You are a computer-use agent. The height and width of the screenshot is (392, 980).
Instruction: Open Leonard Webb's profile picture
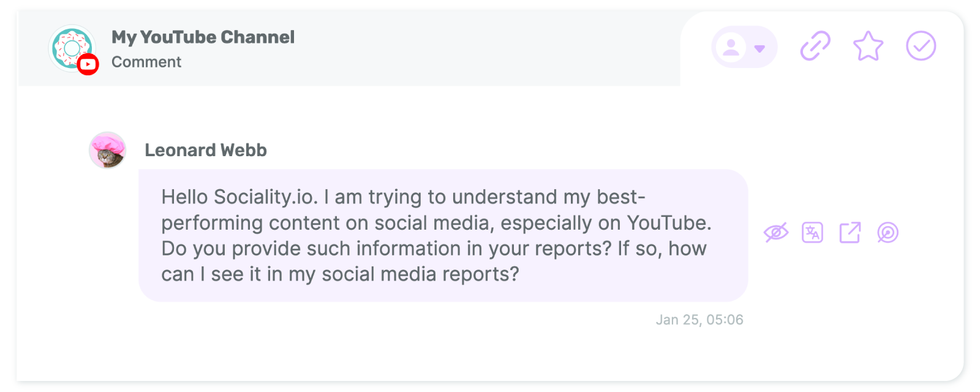point(108,150)
